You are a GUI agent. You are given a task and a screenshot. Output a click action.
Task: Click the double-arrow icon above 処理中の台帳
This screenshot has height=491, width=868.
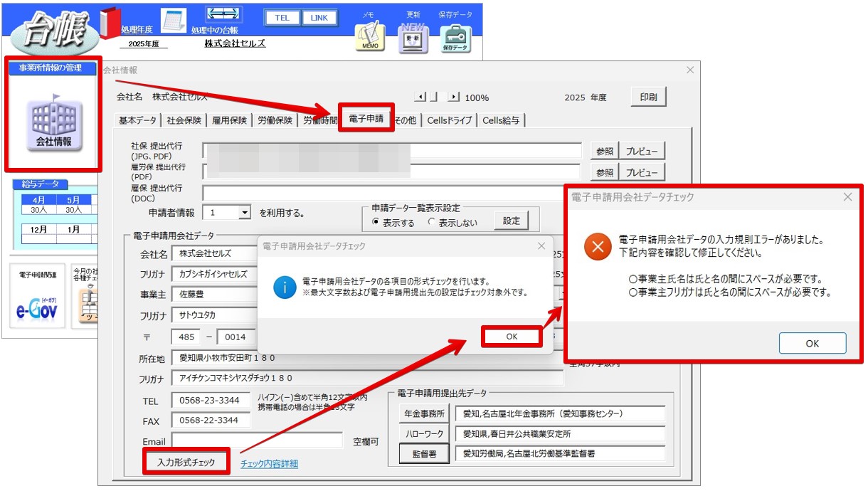(224, 14)
